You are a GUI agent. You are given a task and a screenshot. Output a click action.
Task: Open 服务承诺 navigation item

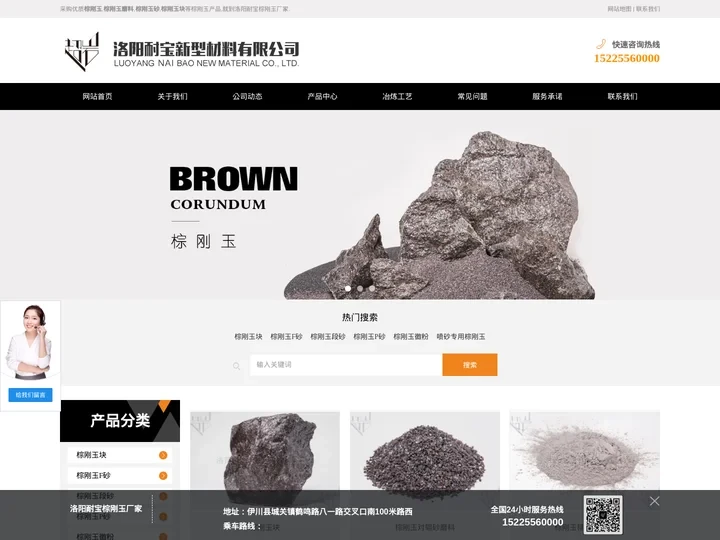[547, 96]
